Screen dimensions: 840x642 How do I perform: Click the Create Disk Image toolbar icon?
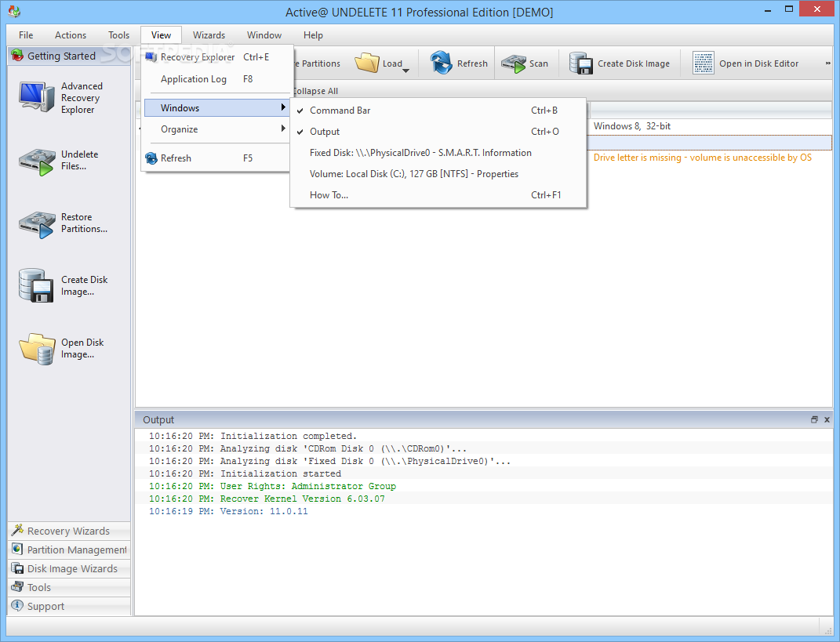(580, 63)
